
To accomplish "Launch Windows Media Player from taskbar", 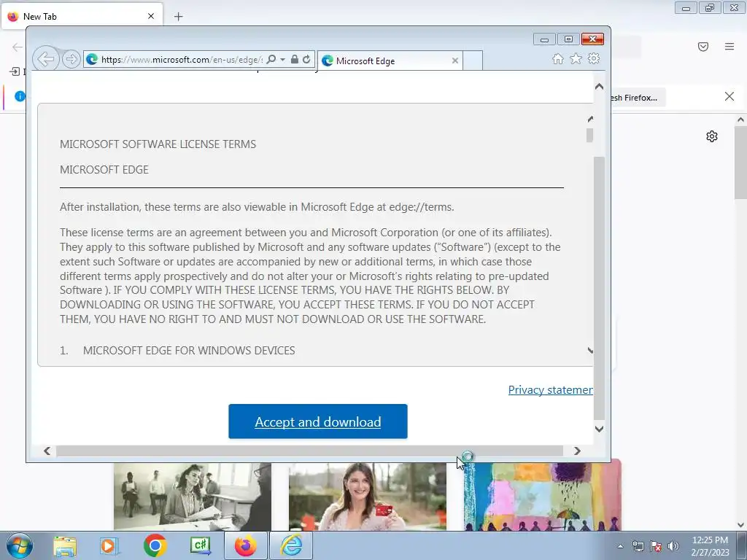I will pyautogui.click(x=109, y=546).
